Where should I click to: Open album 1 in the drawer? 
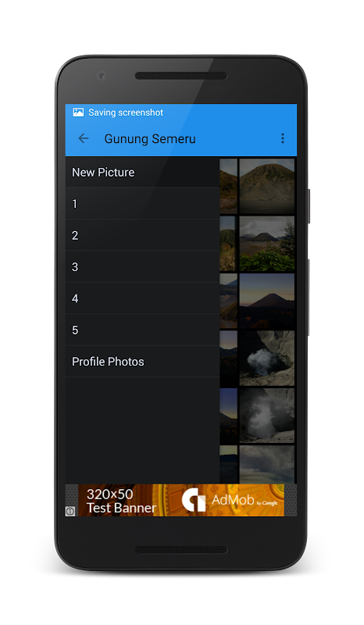(x=142, y=204)
